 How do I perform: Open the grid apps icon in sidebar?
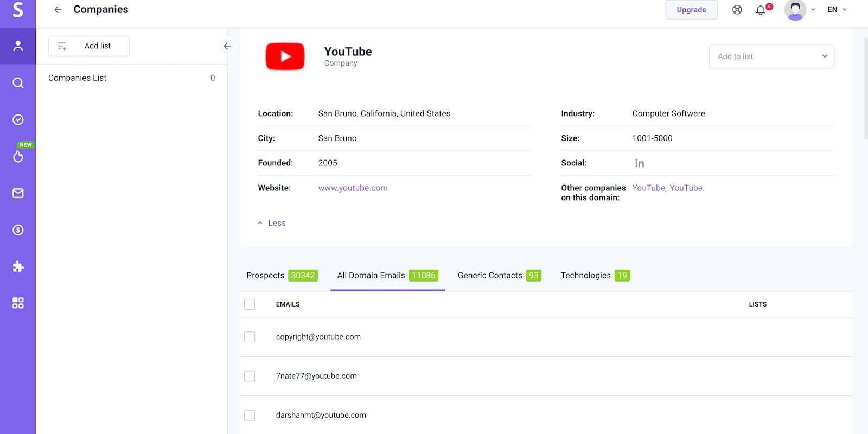pos(18,303)
